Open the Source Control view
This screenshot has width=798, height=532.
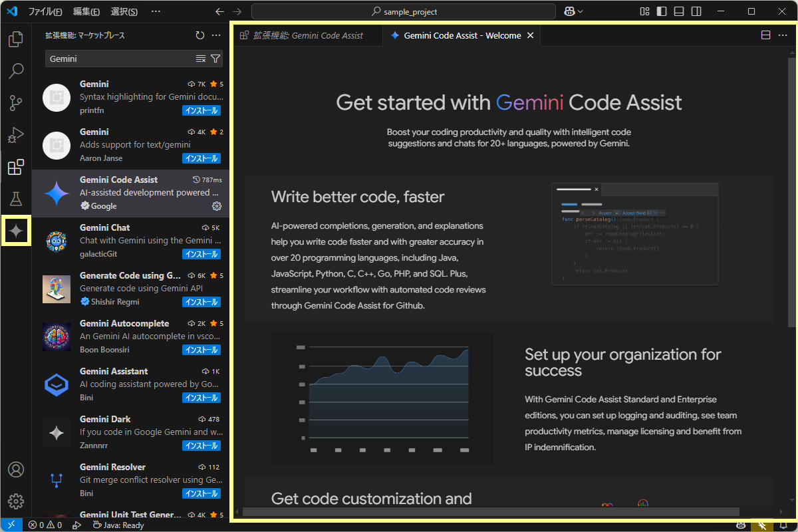coord(16,103)
